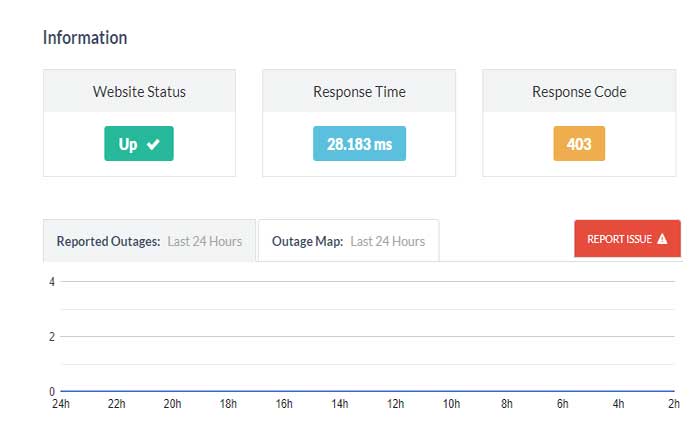This screenshot has height=430, width=700.
Task: Click the checkmark icon in Up badge
Action: point(153,144)
